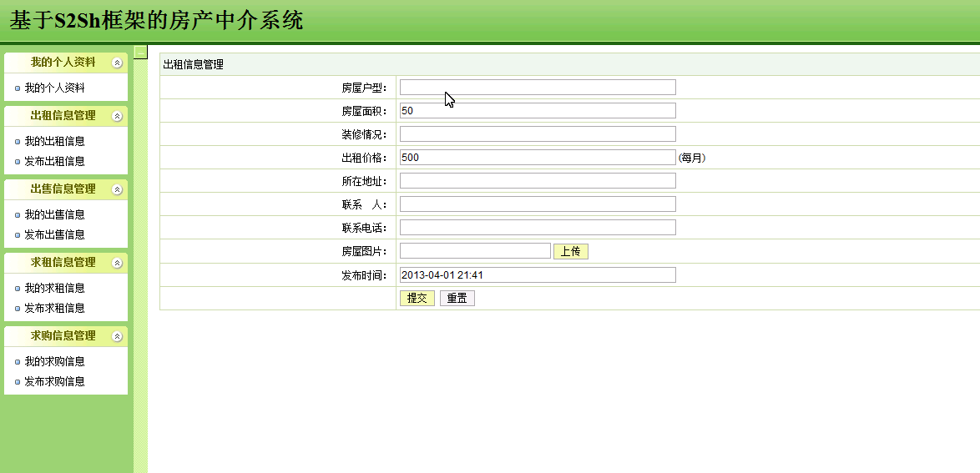Open 发布出租信息 link
Image resolution: width=980 pixels, height=473 pixels.
pyautogui.click(x=54, y=161)
